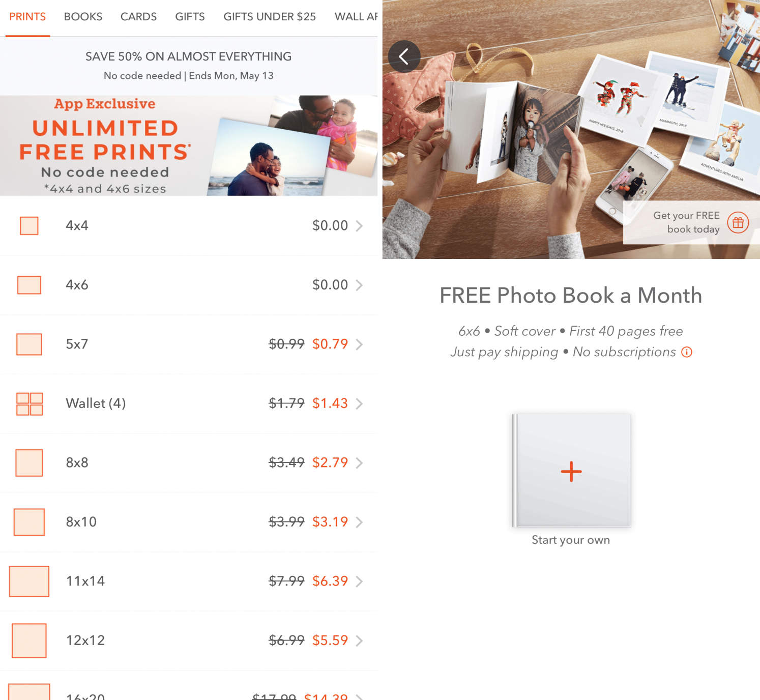Click the 8x8 square print icon

29,463
